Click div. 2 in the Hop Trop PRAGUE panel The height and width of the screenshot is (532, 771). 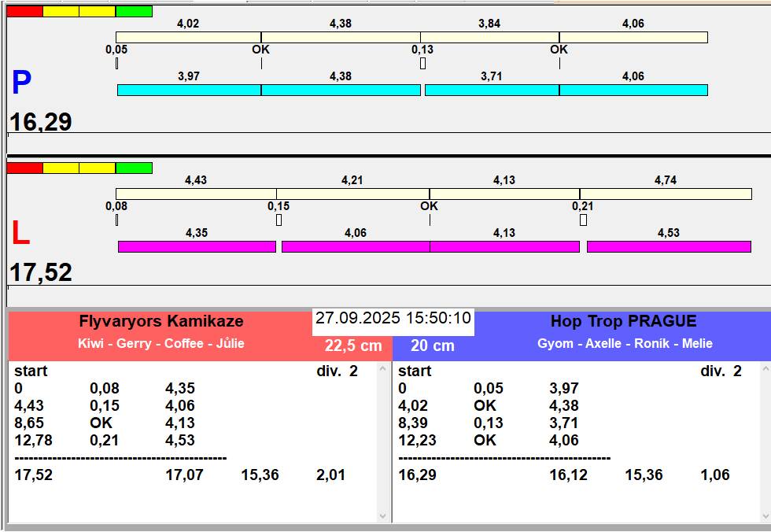coord(721,371)
